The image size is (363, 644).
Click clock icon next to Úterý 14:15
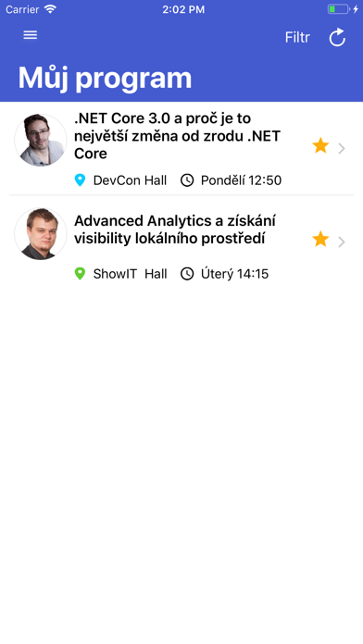click(187, 274)
